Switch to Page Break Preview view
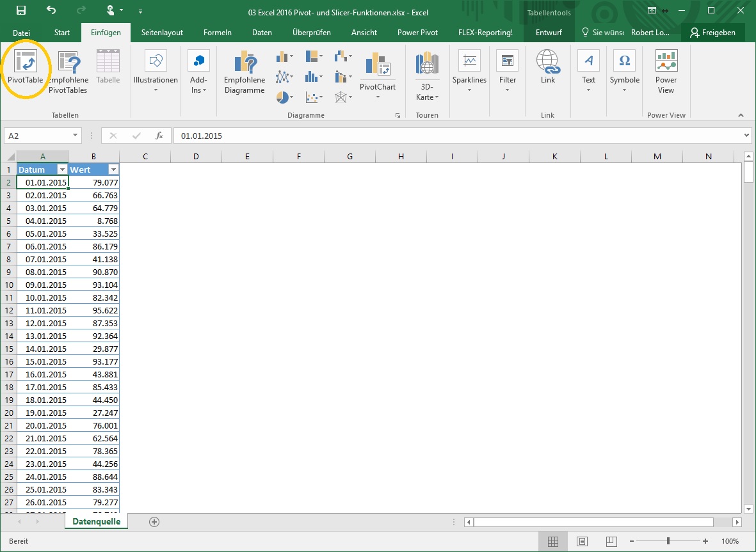The width and height of the screenshot is (756, 552). click(611, 541)
